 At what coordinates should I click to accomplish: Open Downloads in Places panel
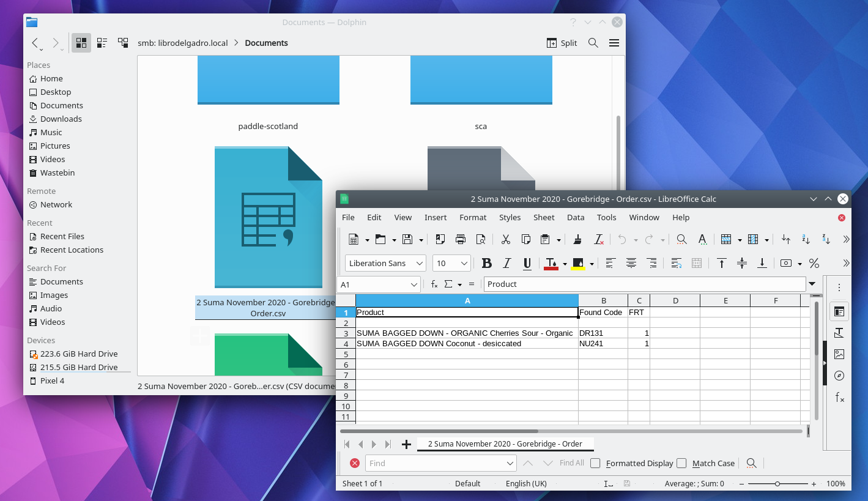61,119
